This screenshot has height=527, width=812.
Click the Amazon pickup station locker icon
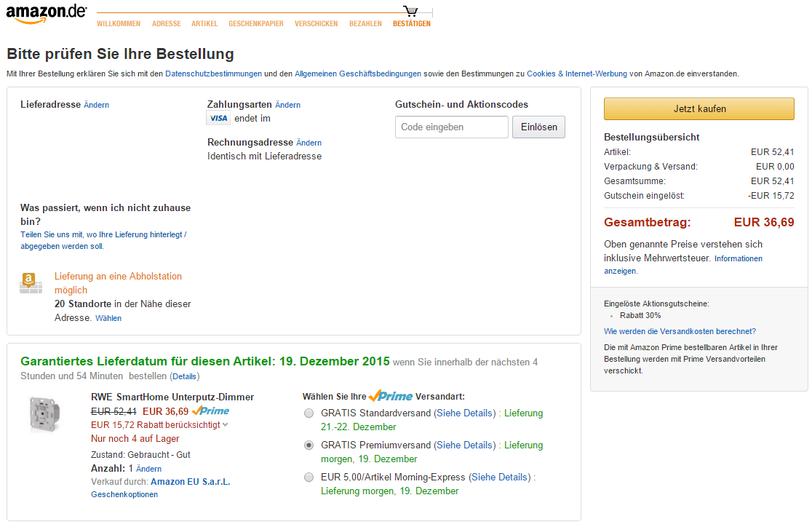pyautogui.click(x=31, y=283)
